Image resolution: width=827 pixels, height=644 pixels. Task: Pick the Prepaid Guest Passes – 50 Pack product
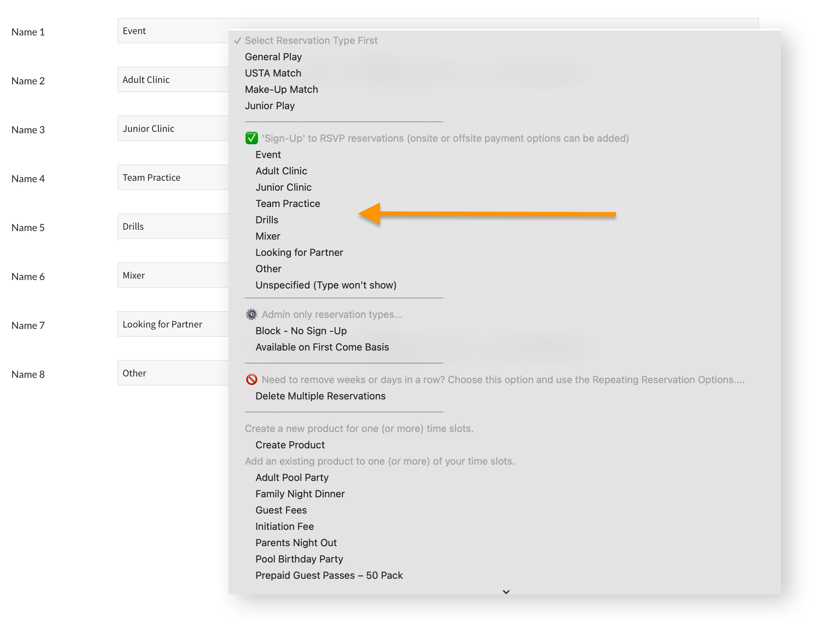point(329,575)
